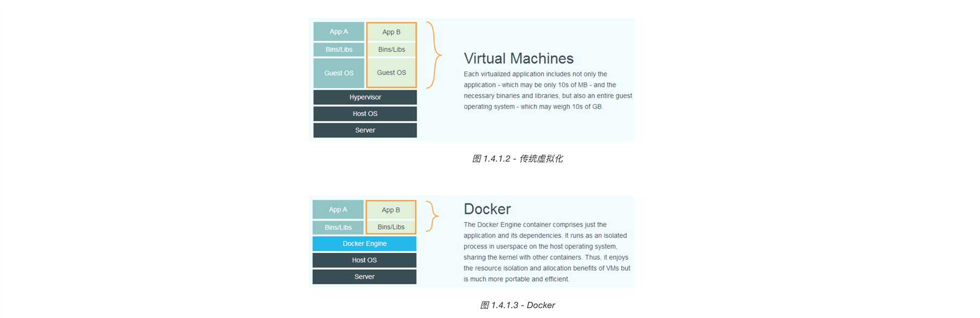This screenshot has height=318, width=980.
Task: Select teal Bins/Libs block under App A in VM diagram
Action: (339, 49)
